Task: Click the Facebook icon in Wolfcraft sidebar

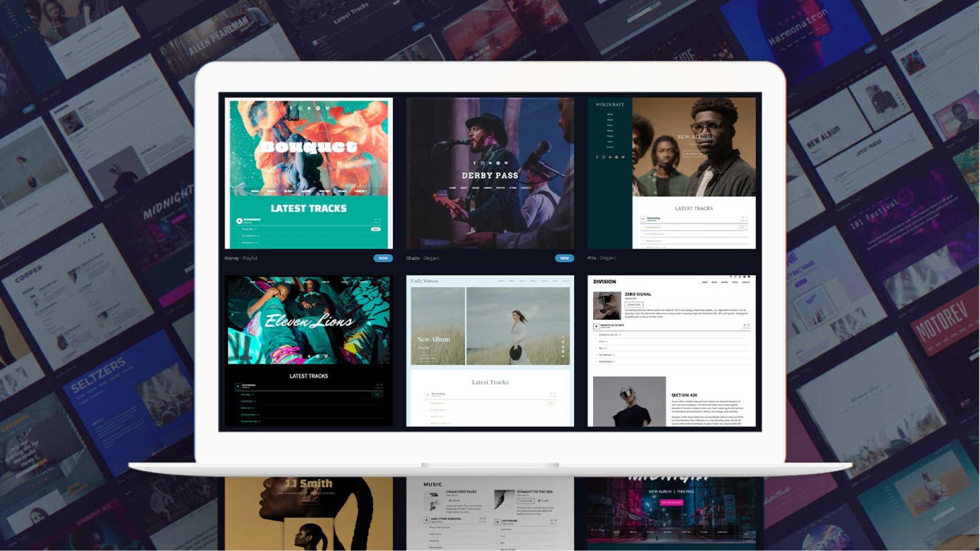Action: pos(597,157)
